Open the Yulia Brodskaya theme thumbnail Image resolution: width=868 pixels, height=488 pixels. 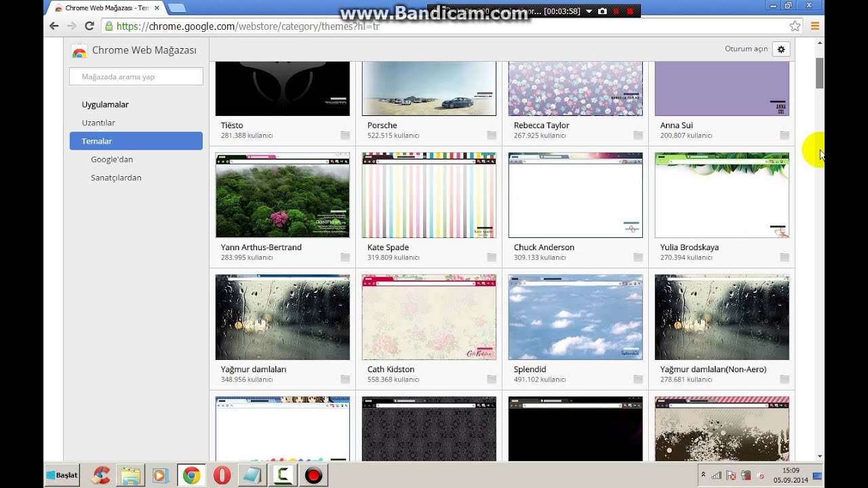(x=722, y=195)
